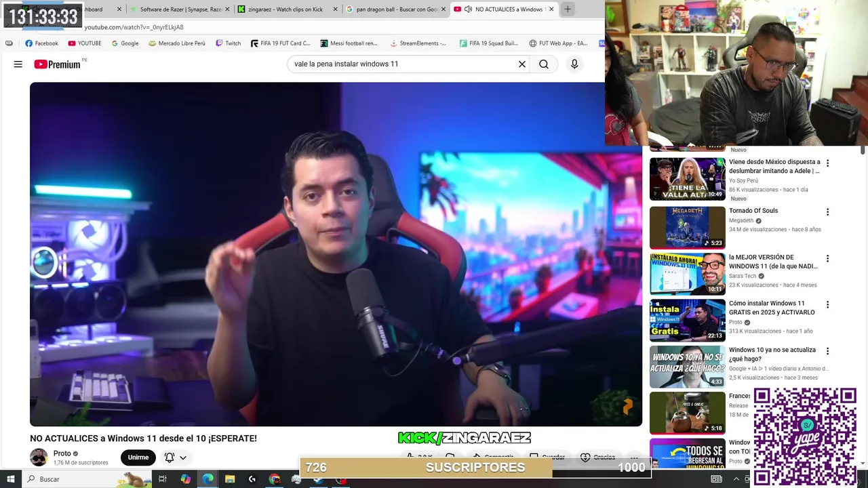Open the Proto channel name link
Screen dimensions: 868x488
[x=62, y=453]
